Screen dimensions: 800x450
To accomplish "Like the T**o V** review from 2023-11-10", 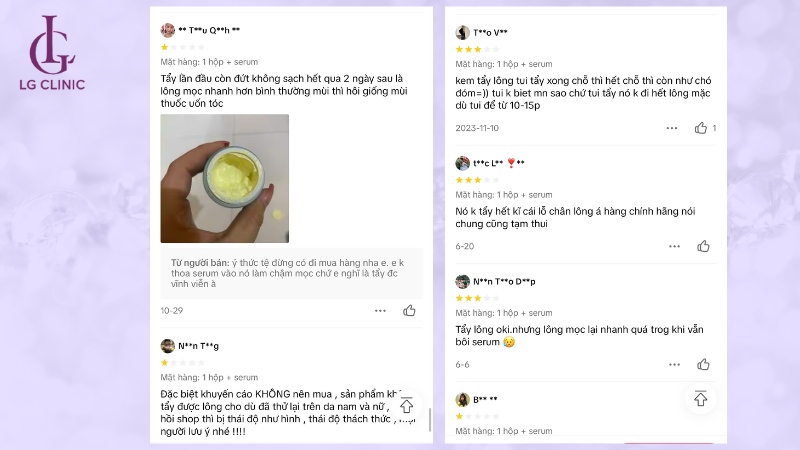I will (x=701, y=128).
